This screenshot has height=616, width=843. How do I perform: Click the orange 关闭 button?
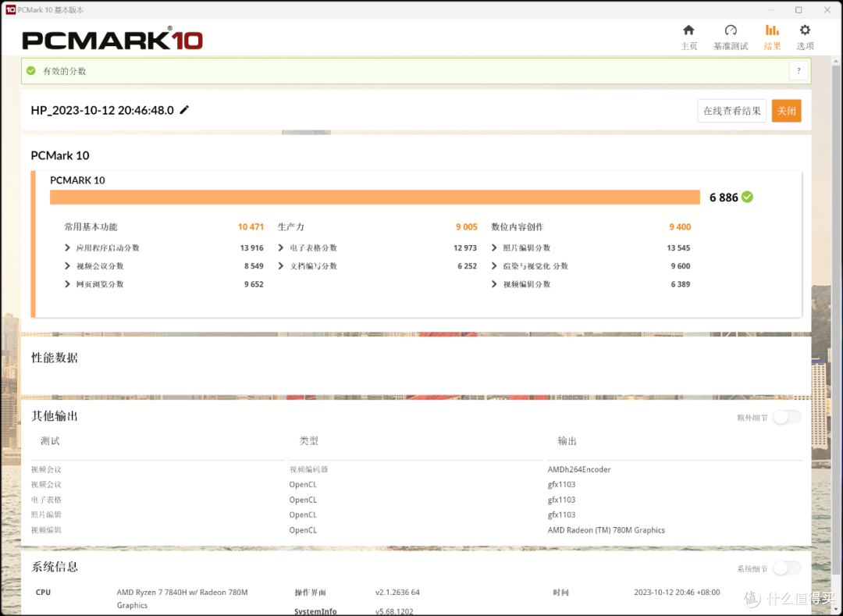(x=786, y=111)
